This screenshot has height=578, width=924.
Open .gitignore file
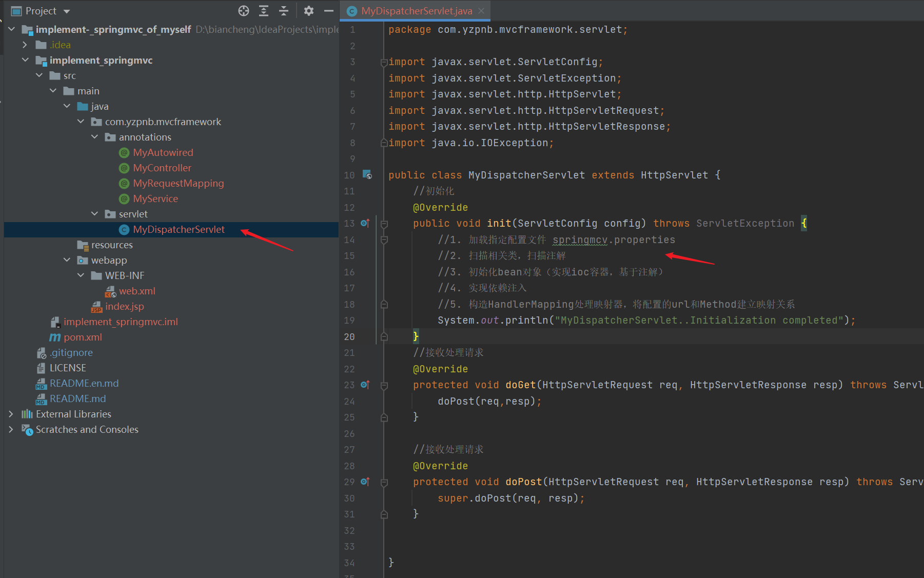(71, 352)
